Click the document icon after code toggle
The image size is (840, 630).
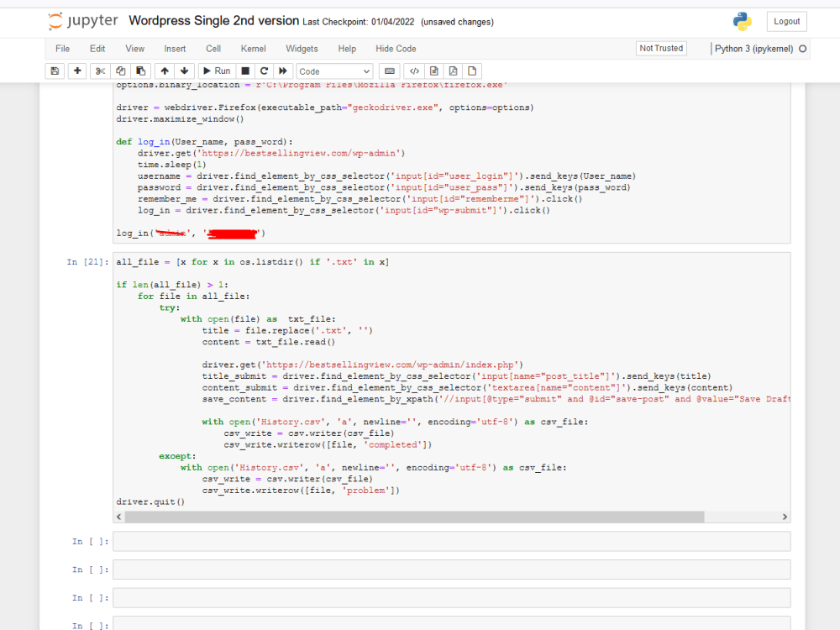click(434, 71)
